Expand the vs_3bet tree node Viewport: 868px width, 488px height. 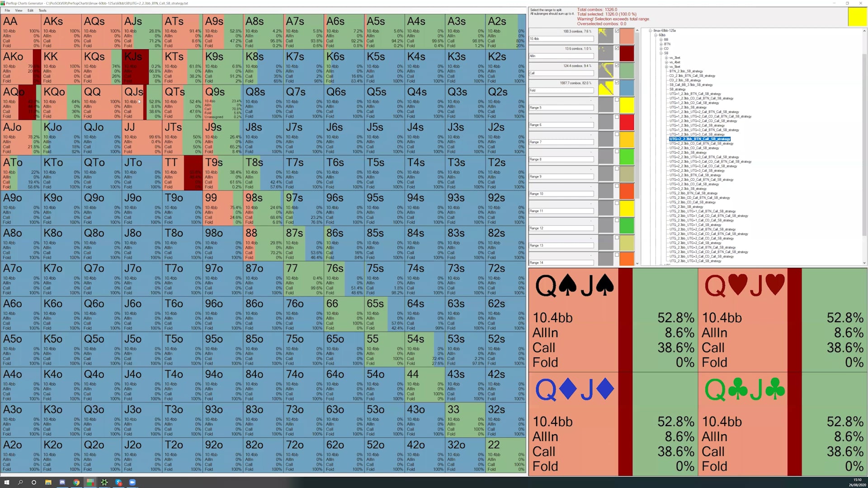(666, 58)
